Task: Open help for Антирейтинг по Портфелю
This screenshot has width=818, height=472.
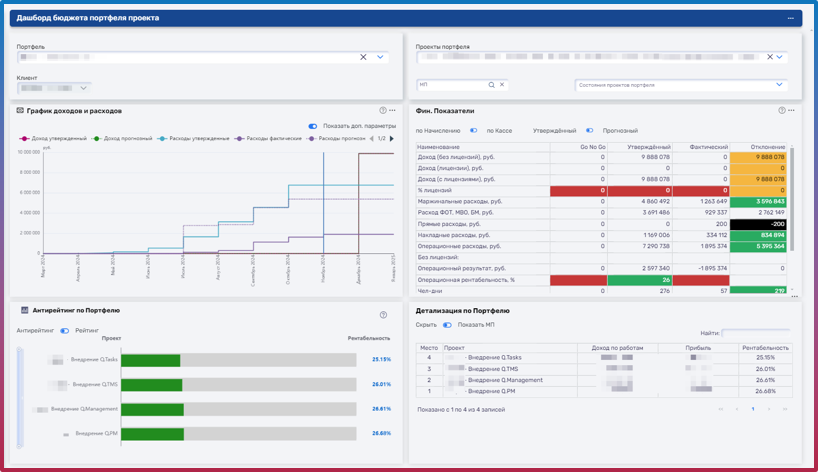Action: (x=383, y=315)
